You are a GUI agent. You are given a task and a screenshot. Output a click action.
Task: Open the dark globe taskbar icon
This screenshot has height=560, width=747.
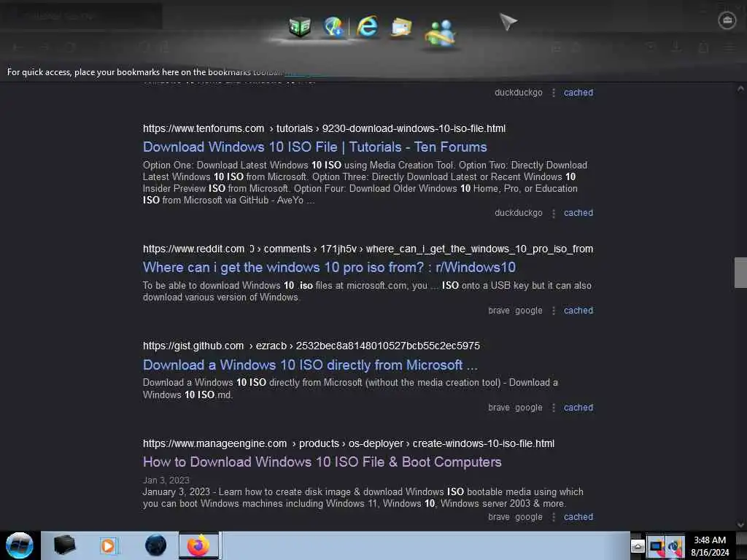click(x=156, y=545)
